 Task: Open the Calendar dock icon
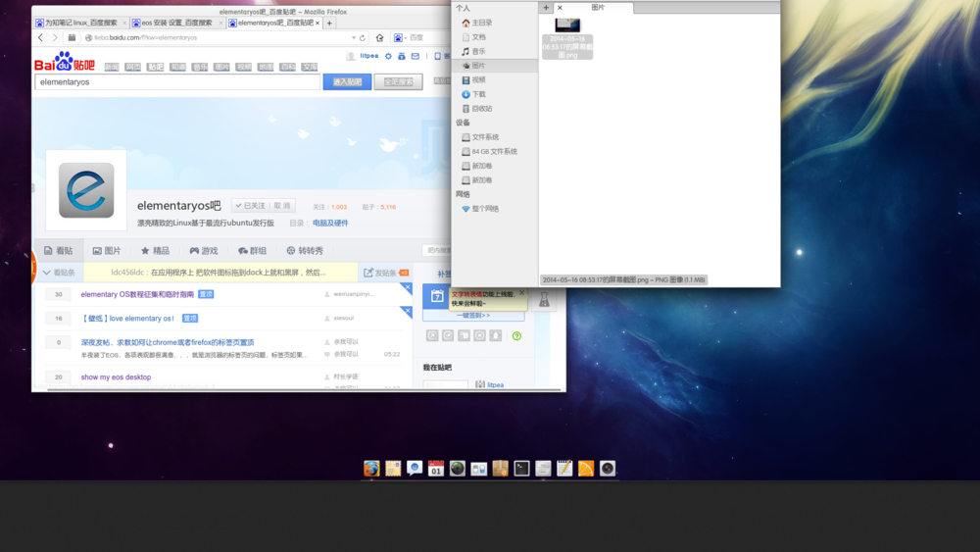point(436,469)
